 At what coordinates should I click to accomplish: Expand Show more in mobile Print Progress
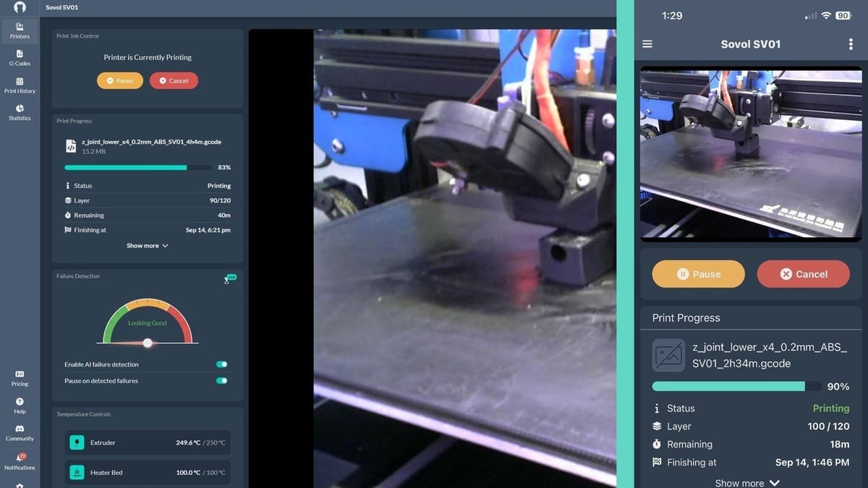point(747,483)
